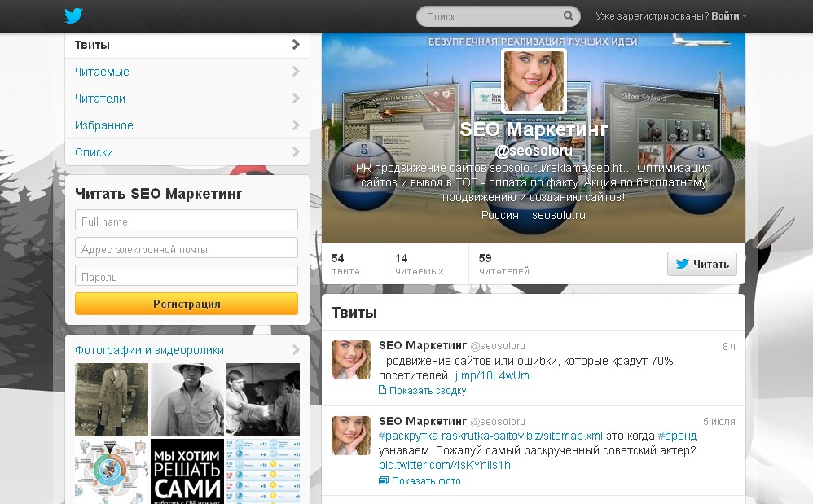Open the man in trench coat photo thumbnail
Viewport: 813px width, 504px height.
pos(112,399)
